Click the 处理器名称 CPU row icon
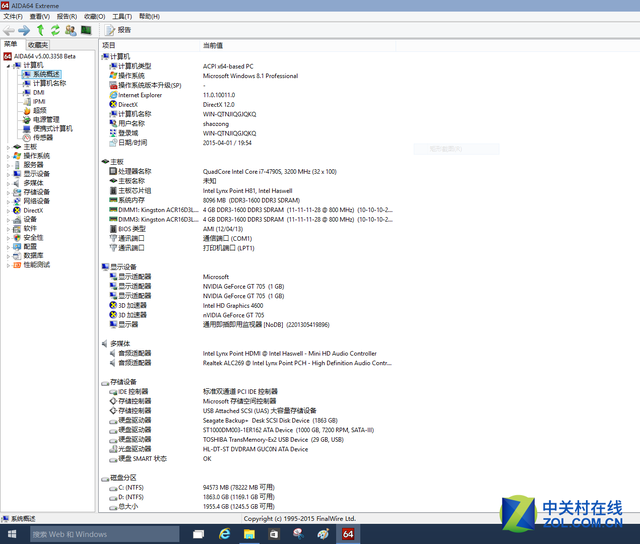 tap(113, 171)
